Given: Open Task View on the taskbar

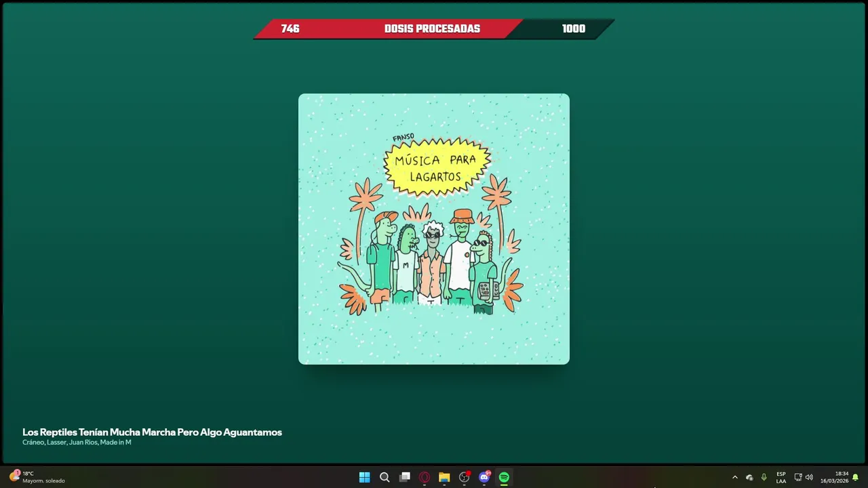Looking at the screenshot, I should pos(405,477).
